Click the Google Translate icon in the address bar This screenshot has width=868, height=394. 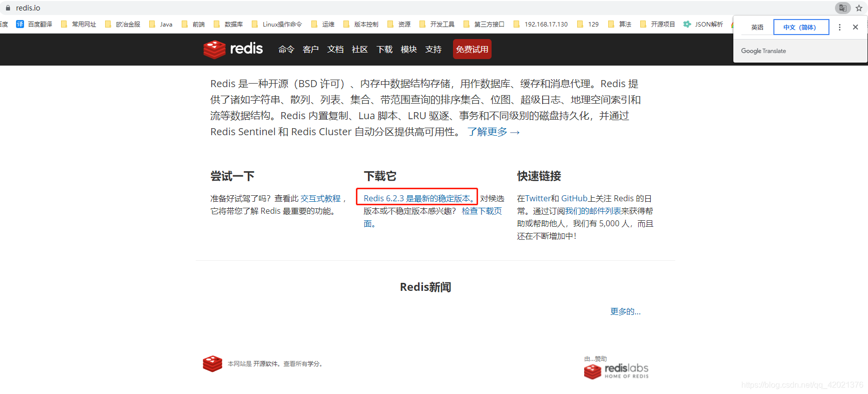pyautogui.click(x=843, y=8)
